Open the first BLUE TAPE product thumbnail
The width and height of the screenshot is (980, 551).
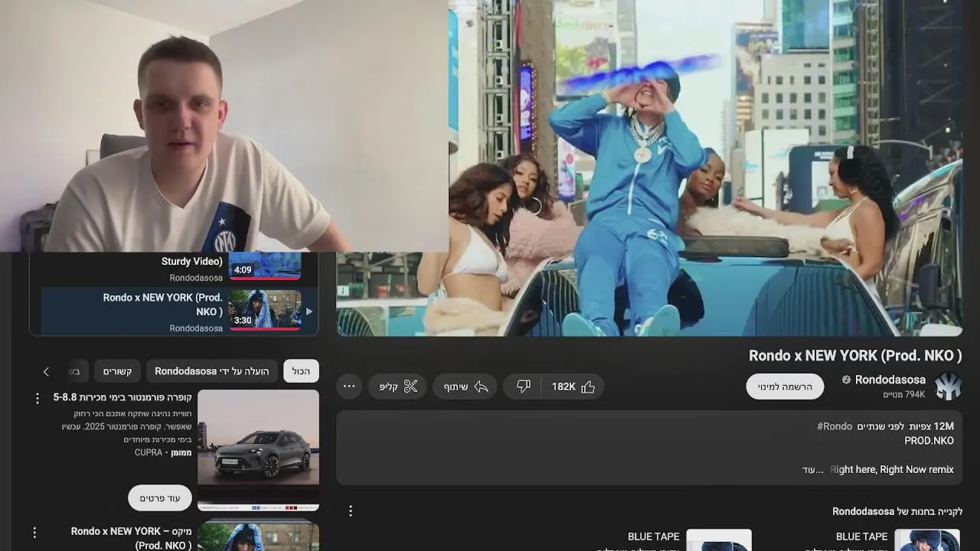pyautogui.click(x=926, y=540)
